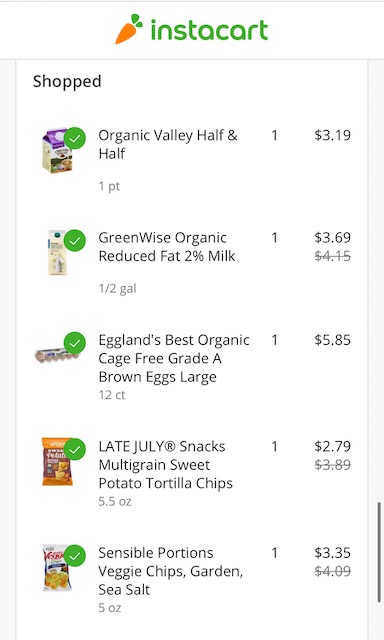Open the egg carton product image
384x640 pixels.
point(56,354)
